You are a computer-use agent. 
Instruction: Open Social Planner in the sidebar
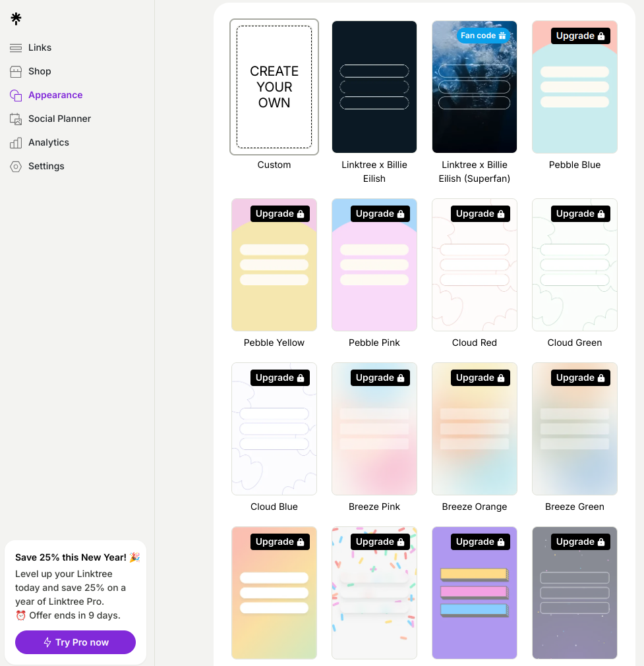click(x=59, y=119)
